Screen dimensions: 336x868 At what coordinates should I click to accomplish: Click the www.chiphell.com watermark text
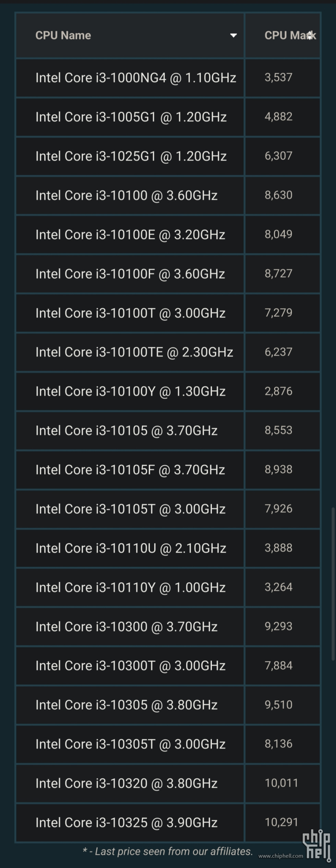(x=281, y=856)
